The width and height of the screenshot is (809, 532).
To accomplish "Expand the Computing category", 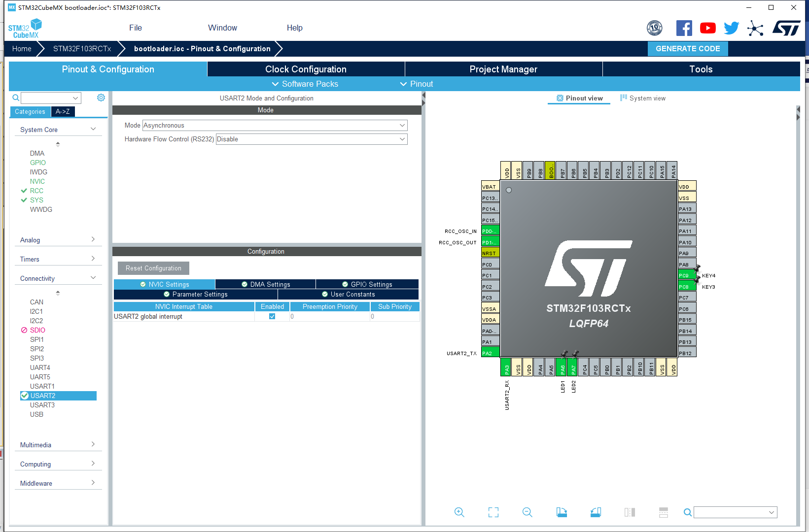I will click(x=58, y=464).
